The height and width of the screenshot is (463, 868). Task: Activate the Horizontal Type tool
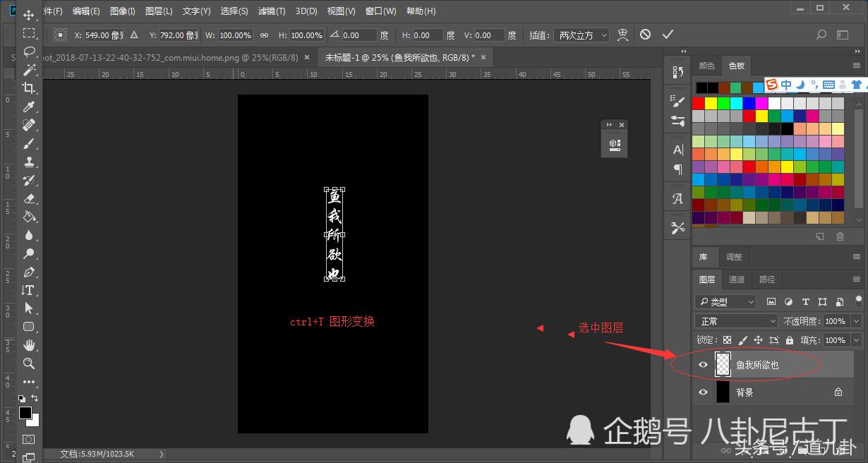30,290
